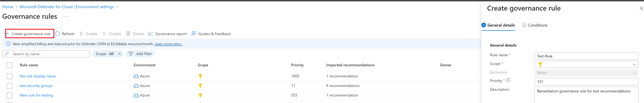Click the billing banner info icon
Viewport: 644px width, 103px height.
coord(8,44)
